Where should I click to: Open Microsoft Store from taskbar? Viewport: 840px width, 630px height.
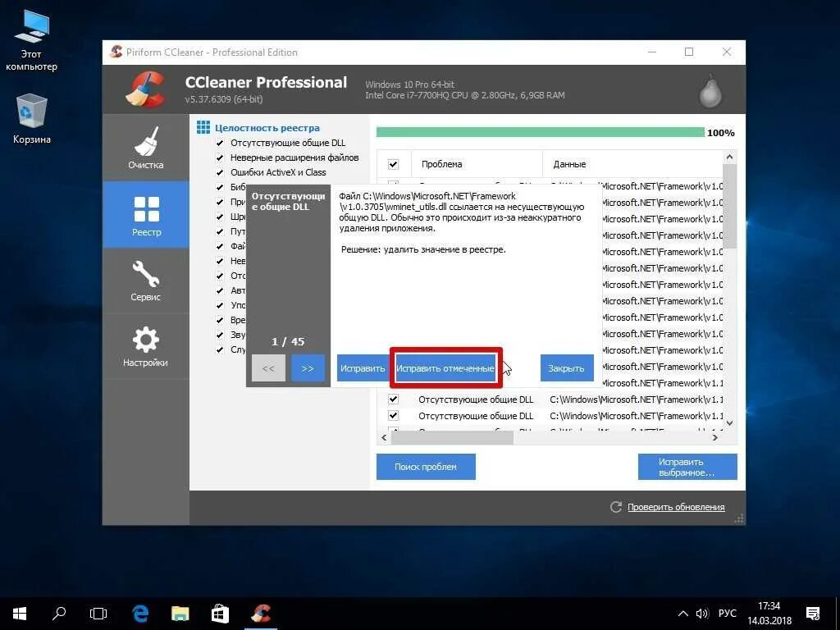220,614
